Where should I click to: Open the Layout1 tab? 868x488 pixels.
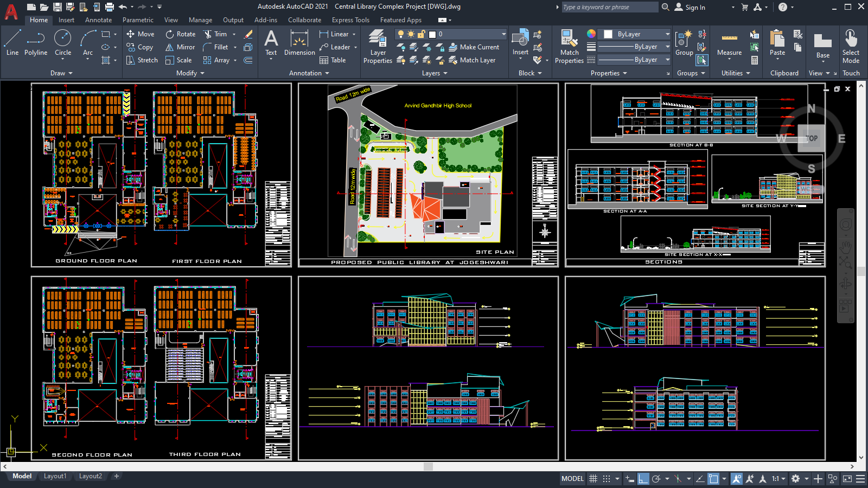[55, 476]
